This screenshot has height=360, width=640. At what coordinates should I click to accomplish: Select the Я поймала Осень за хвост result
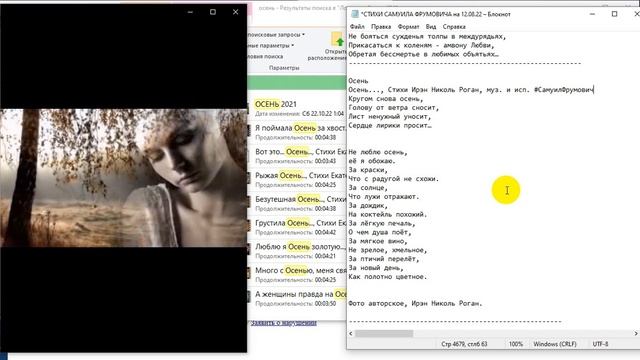(297, 132)
